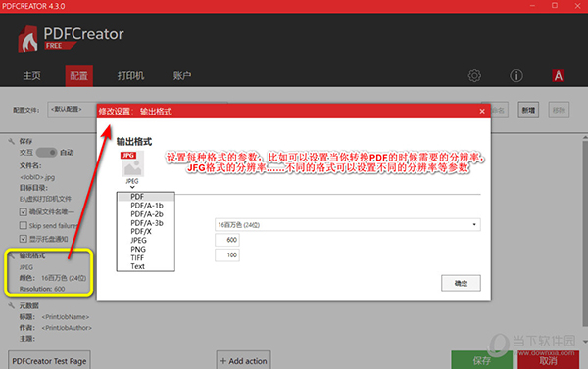The width and height of the screenshot is (588, 369).
Task: Click the PDFCreator flame logo
Action: coord(28,39)
